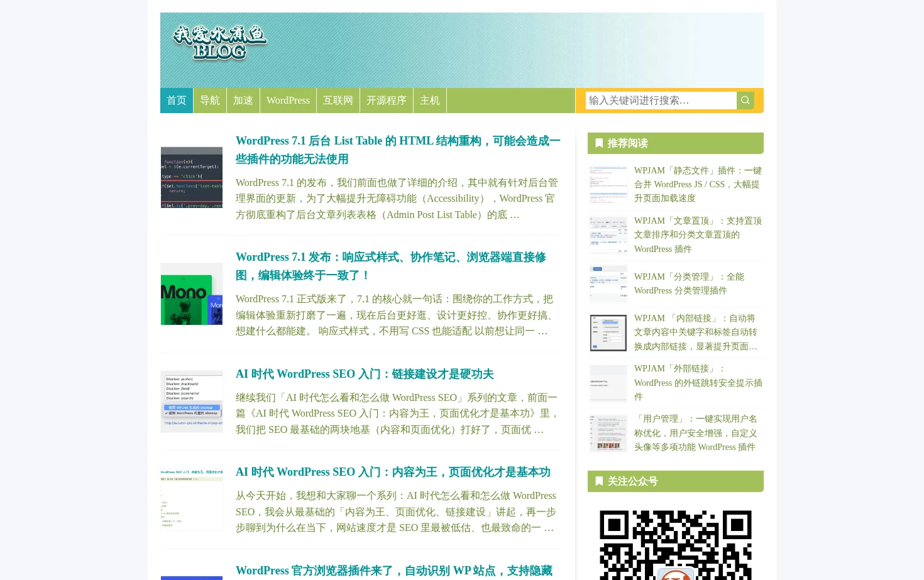Open WPJAM「内部链接」 recommended link
This screenshot has height=580, width=924.
[x=696, y=332]
